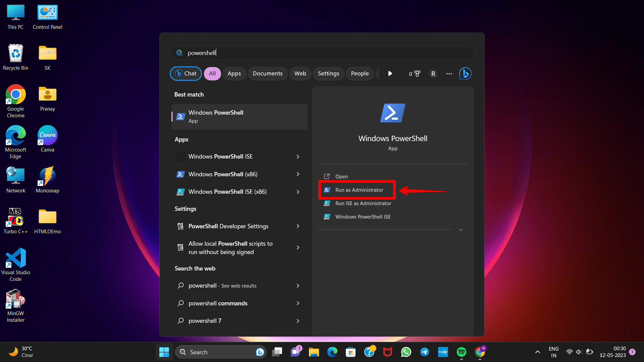The image size is (644, 362).
Task: Launch the Canva desktop shortcut
Action: 47,139
